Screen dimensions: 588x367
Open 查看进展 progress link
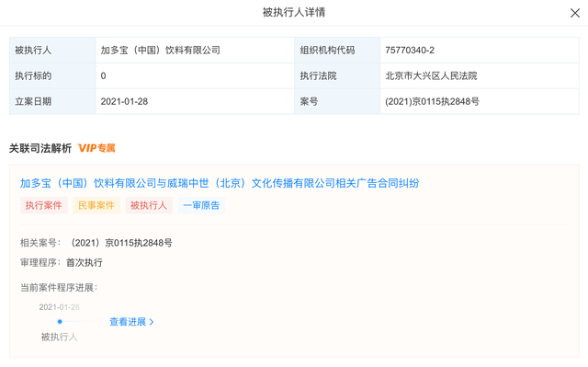click(x=128, y=322)
